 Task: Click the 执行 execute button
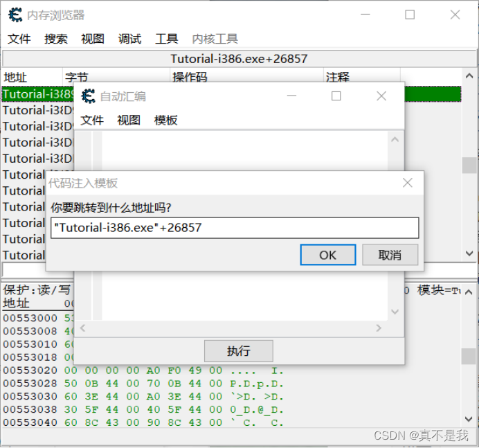(239, 351)
